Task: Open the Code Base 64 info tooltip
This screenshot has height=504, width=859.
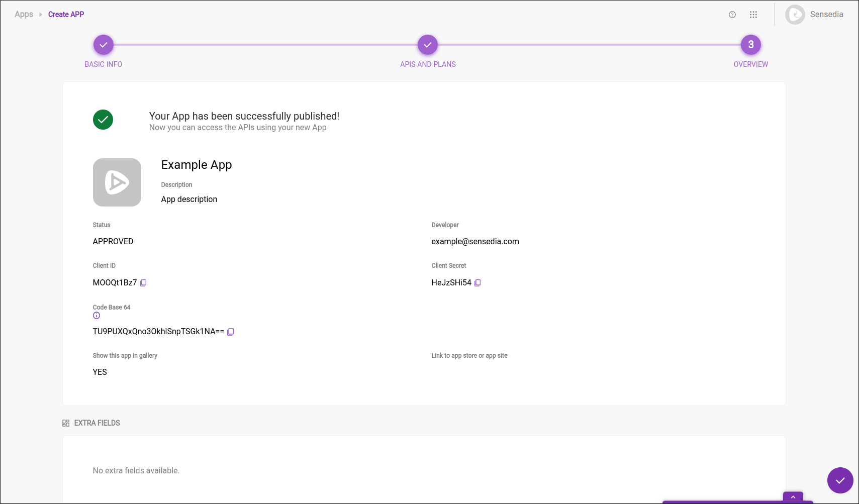Action: 96,315
